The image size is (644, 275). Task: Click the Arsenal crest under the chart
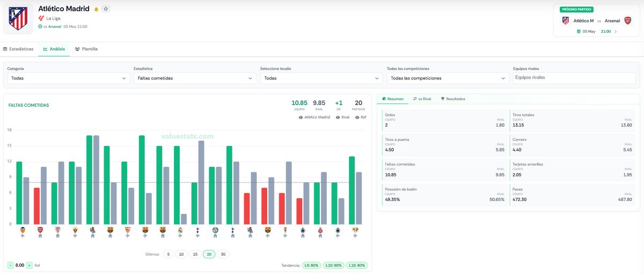(40, 230)
